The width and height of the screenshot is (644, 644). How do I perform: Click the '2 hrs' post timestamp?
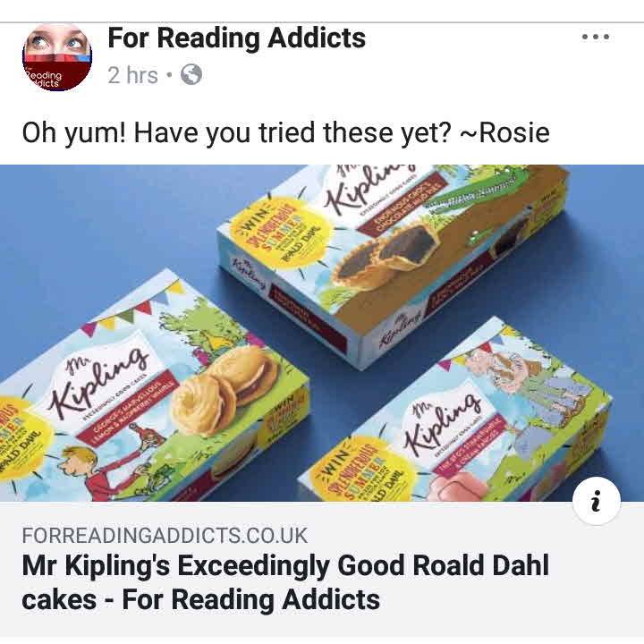(x=132, y=75)
